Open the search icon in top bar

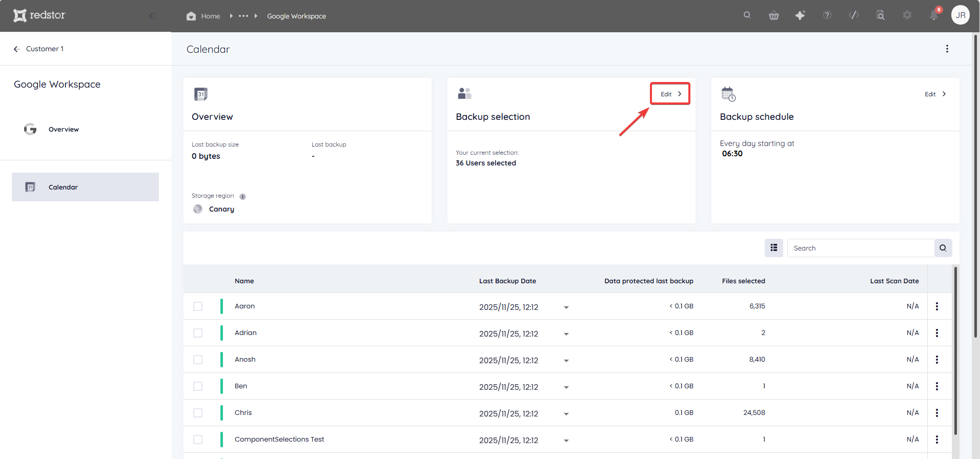(747, 15)
